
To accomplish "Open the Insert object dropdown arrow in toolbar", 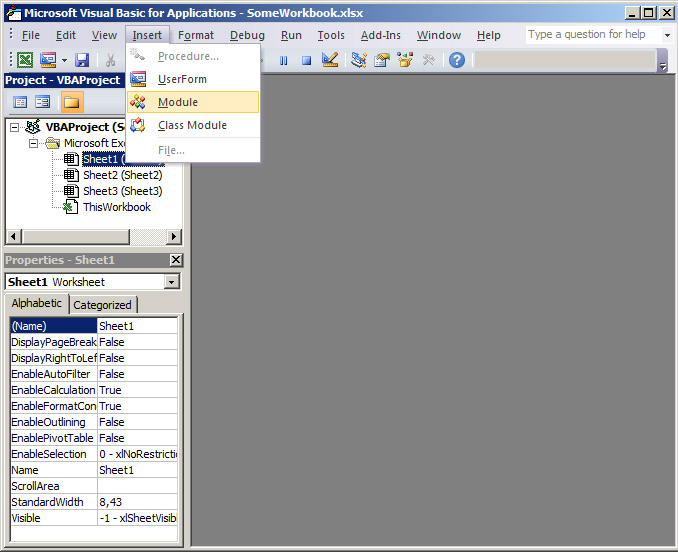I will (64, 60).
